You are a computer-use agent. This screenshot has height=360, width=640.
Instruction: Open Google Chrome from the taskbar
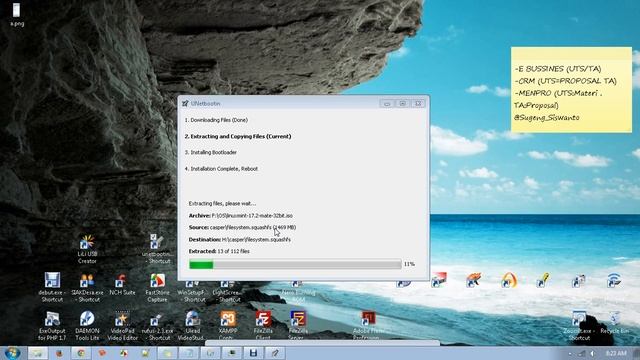click(81, 353)
